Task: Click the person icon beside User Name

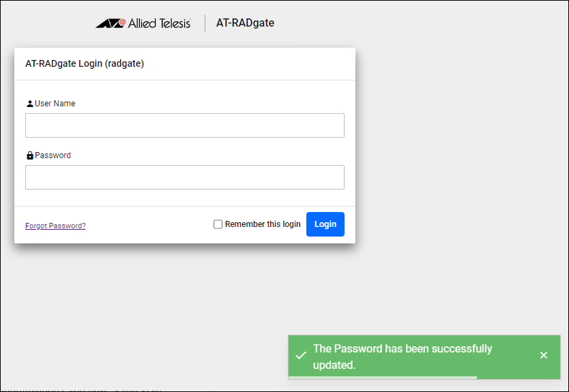Action: (x=29, y=104)
